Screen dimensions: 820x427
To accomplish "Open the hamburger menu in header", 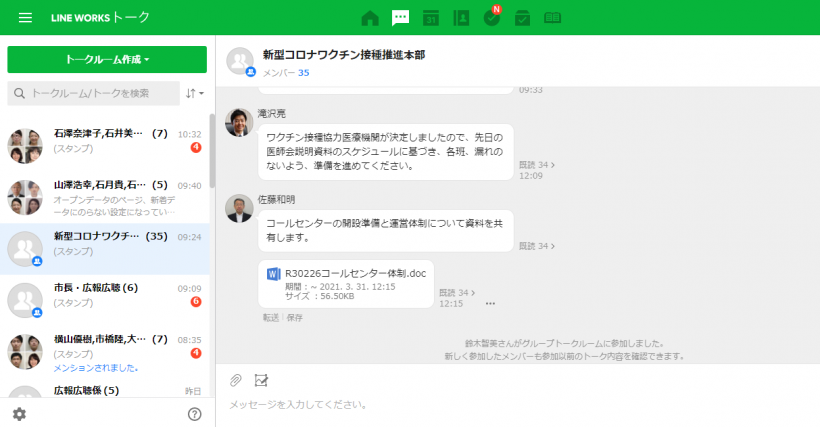I will coord(25,18).
